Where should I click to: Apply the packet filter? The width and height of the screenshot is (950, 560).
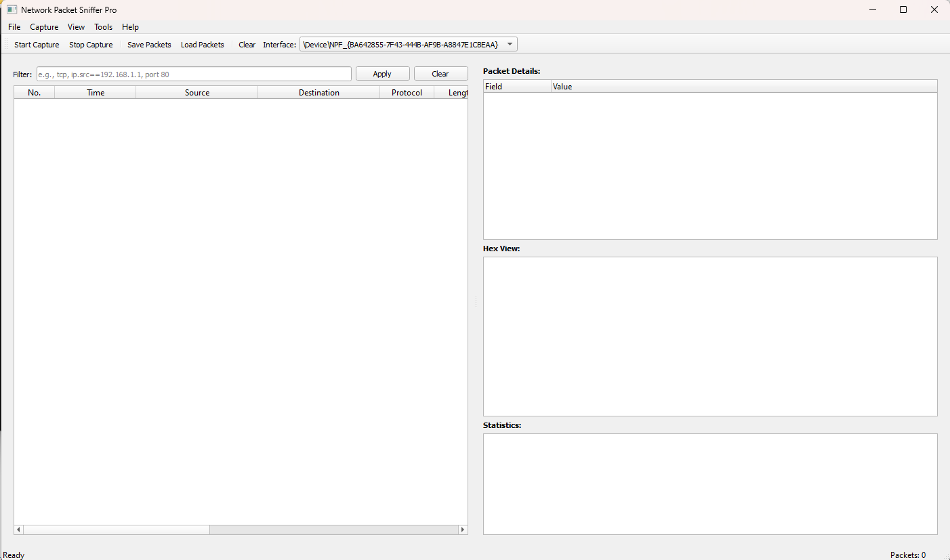(x=382, y=74)
